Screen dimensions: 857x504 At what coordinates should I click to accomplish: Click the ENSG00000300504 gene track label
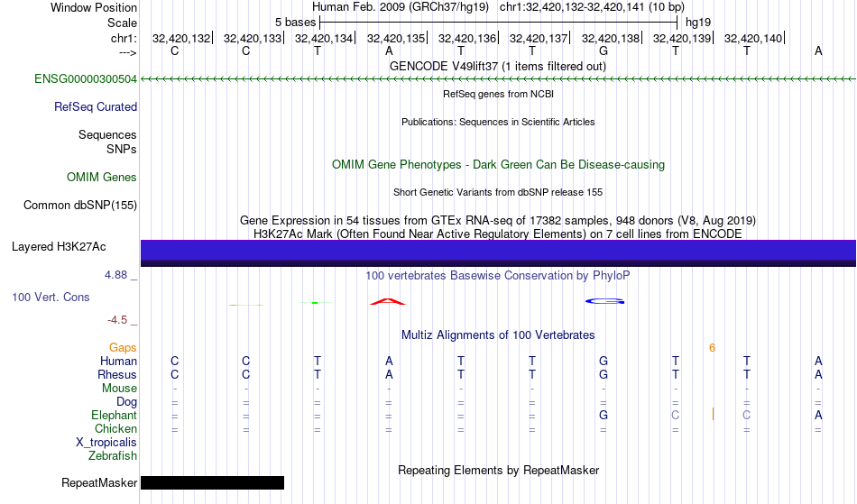point(86,79)
